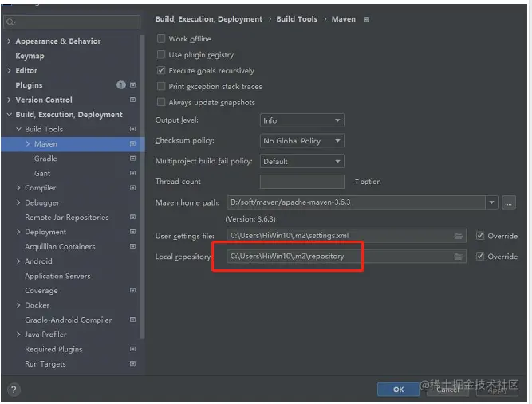
Task: Click project-level icon beside Version Control
Action: click(x=132, y=100)
